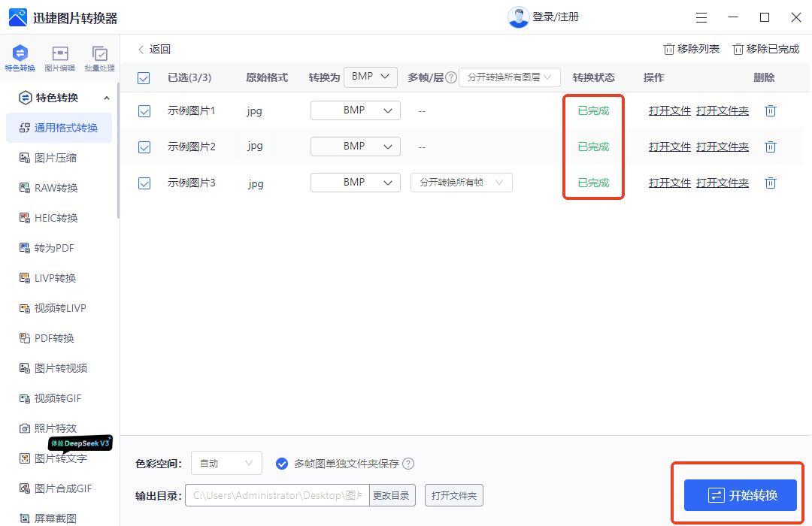The width and height of the screenshot is (812, 526).
Task: Open the 批量处理 section icon
Action: (x=99, y=58)
